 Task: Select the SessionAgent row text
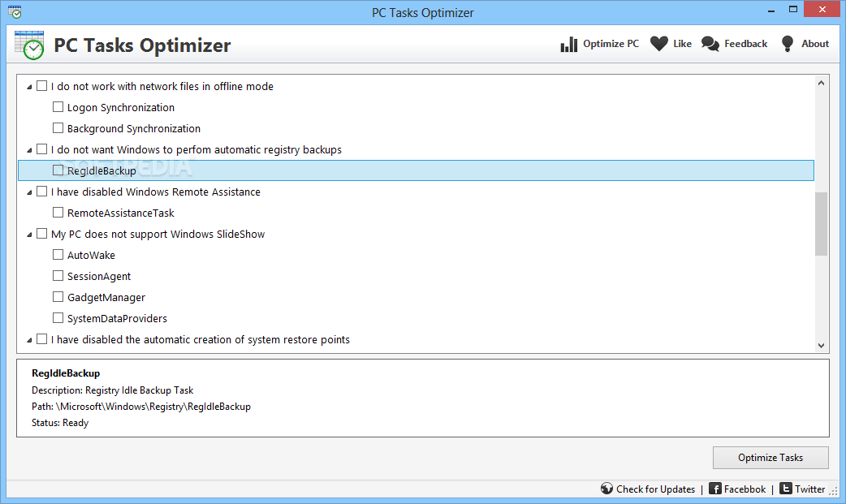99,276
